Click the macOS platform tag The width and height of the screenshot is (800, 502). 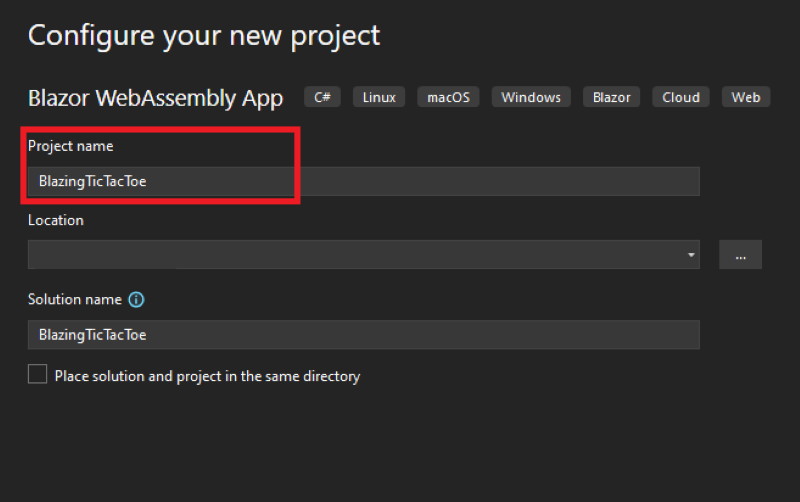pos(449,97)
